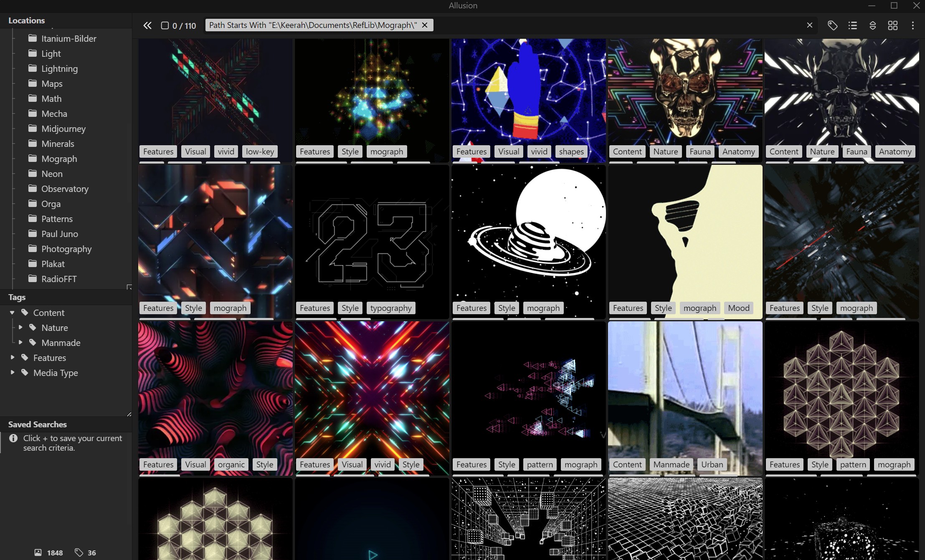The width and height of the screenshot is (925, 560).
Task: Click the tag count icon showing 36
Action: pos(79,552)
